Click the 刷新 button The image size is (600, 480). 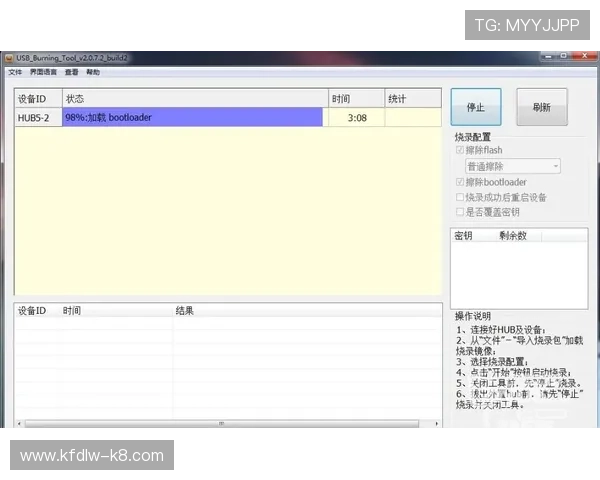tap(542, 107)
